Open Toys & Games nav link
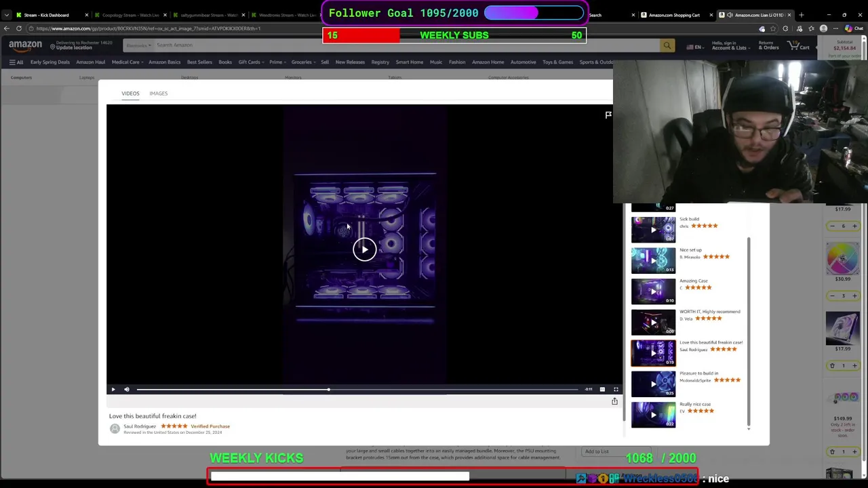 (x=557, y=62)
